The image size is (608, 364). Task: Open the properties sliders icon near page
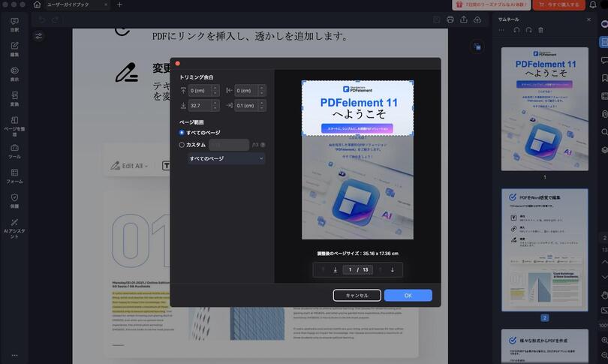click(x=39, y=36)
